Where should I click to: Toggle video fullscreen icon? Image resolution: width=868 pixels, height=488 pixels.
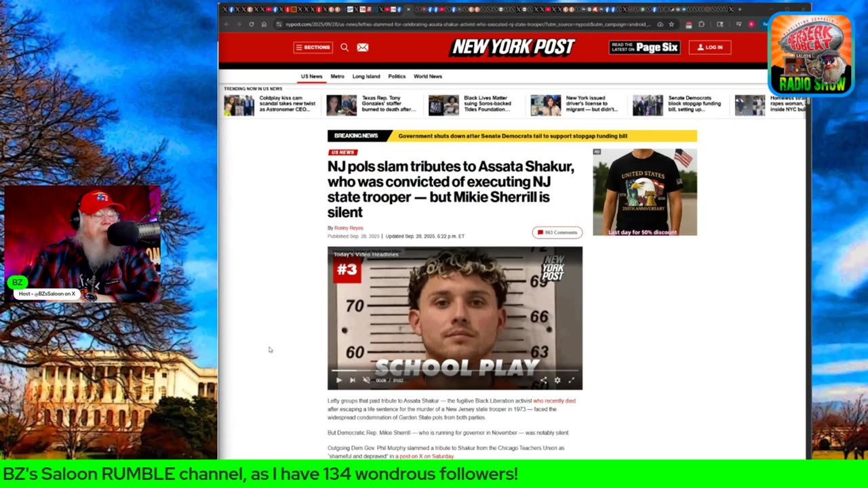pos(571,380)
